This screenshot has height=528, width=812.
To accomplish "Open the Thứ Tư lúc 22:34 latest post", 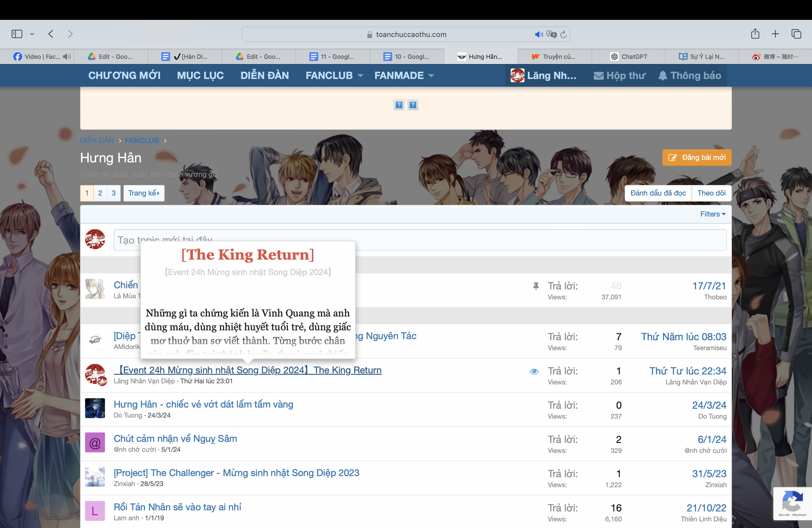I will (x=688, y=371).
